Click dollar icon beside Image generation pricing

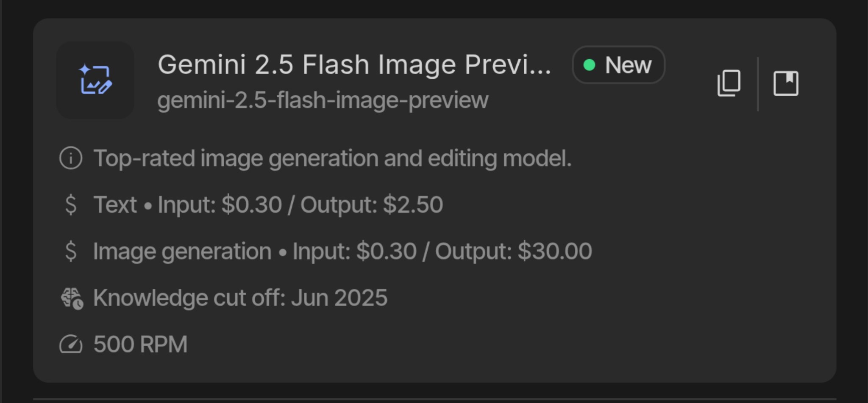pos(71,251)
